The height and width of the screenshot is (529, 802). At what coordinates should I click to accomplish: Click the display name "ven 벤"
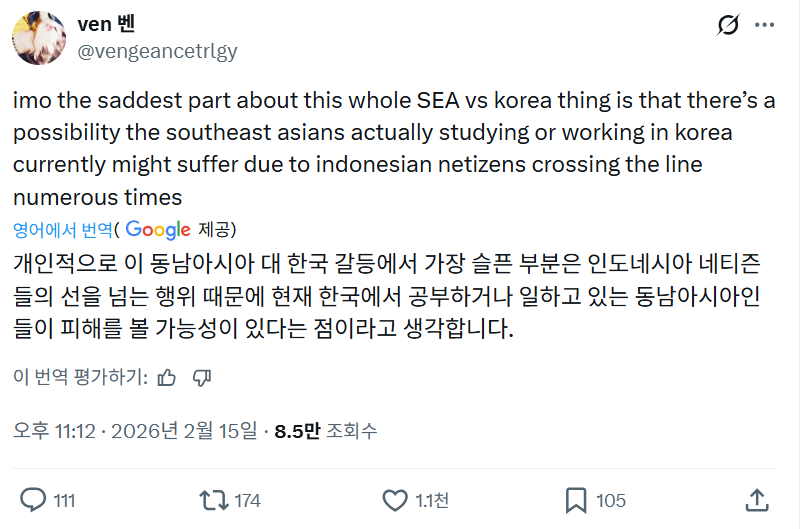point(112,26)
